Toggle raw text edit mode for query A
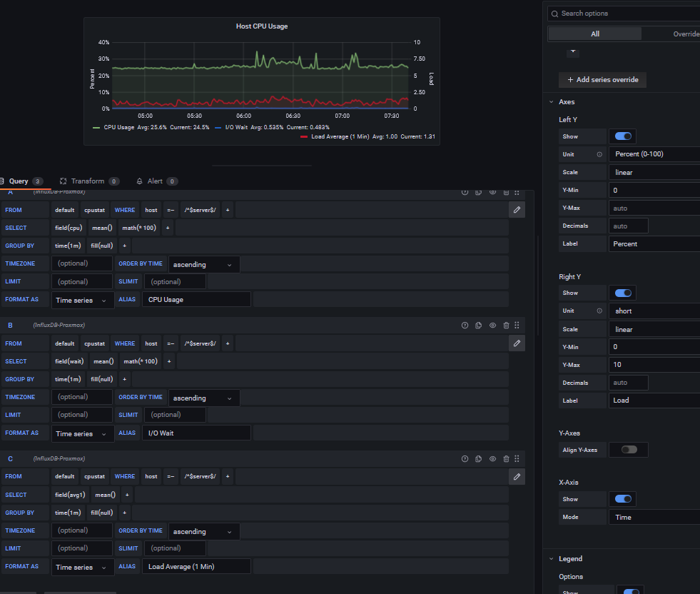The width and height of the screenshot is (700, 594). pyautogui.click(x=517, y=210)
